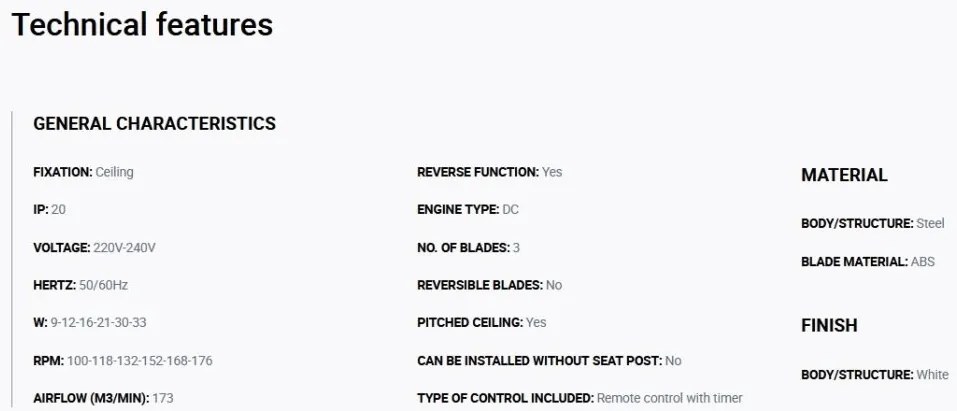Select the Hertz 50/60Hz value
Screen dimensions: 957x411
click(x=81, y=285)
